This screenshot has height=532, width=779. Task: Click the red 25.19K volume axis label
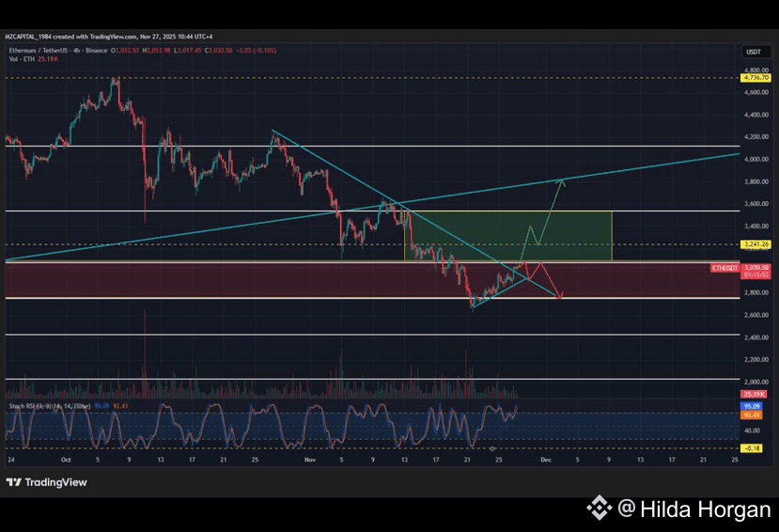[x=754, y=394]
